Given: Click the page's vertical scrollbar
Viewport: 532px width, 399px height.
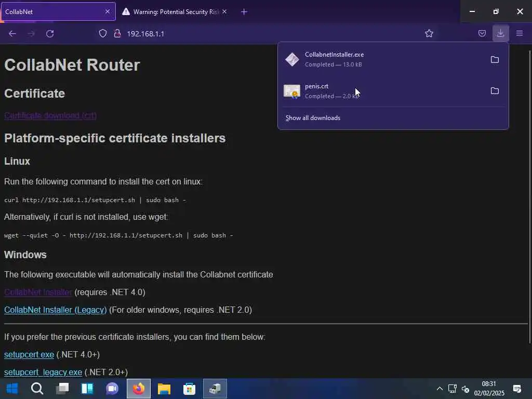Looking at the screenshot, I should (x=529, y=197).
